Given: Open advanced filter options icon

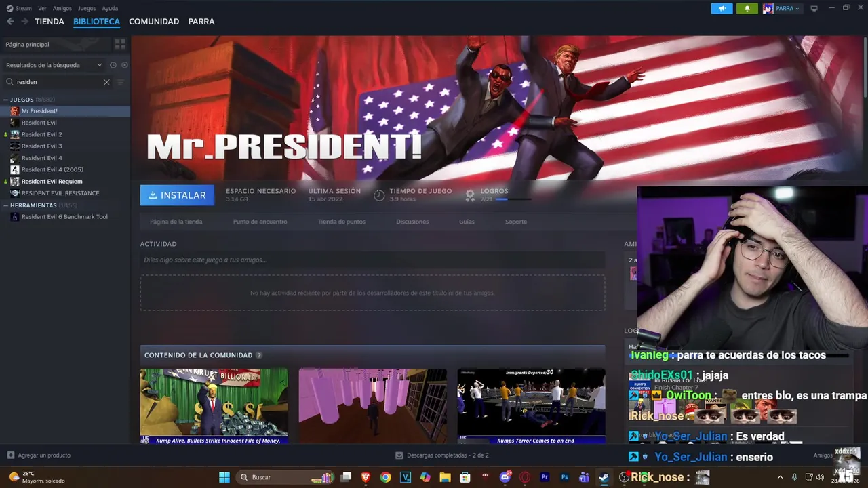Looking at the screenshot, I should click(121, 82).
